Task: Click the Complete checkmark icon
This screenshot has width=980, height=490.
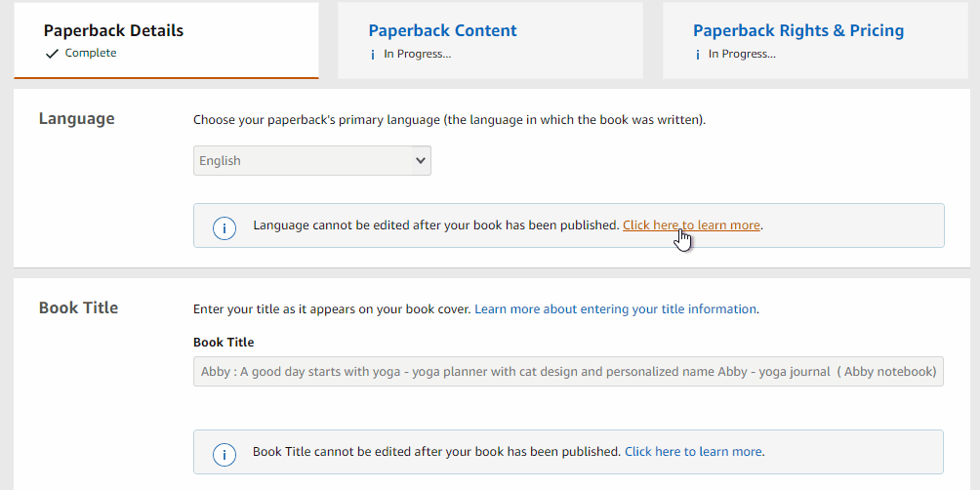Action: tap(52, 54)
